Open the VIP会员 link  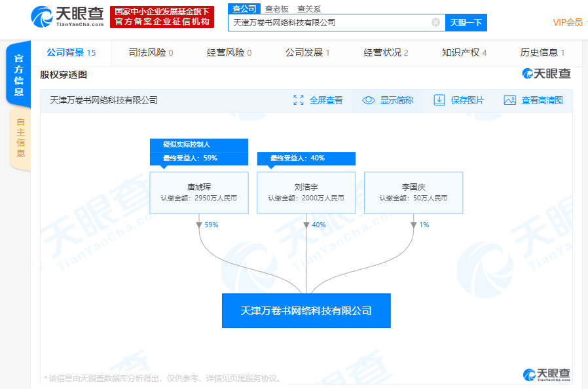568,22
